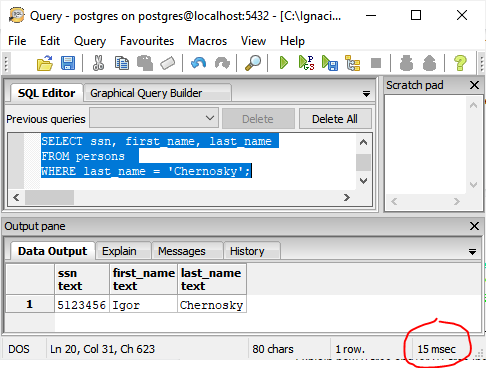Viewport: 486px width, 368px height.
Task: Expand the Previous queries dropdown
Action: tap(154, 118)
